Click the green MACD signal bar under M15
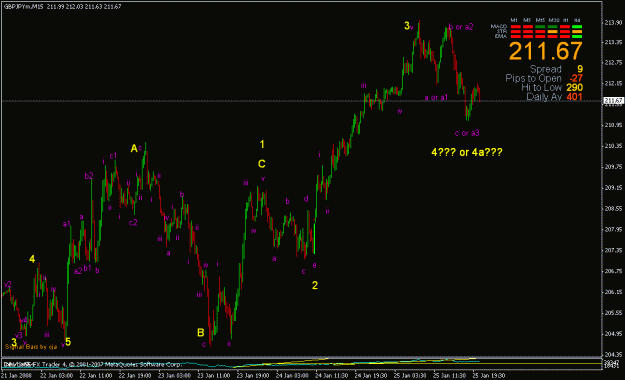Image resolution: width=625 pixels, height=380 pixels. coord(540,27)
